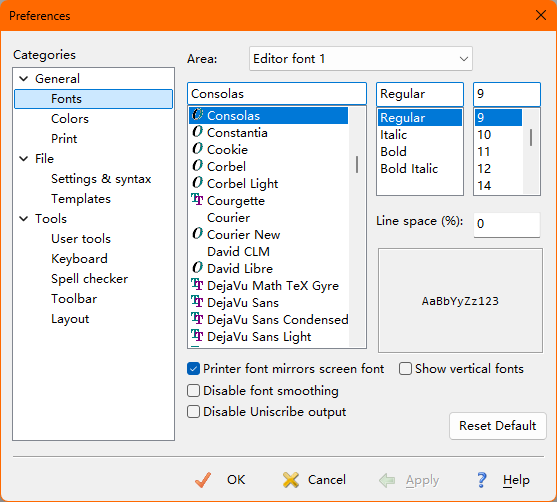Click the OpenType icon beside Courier New

198,234
